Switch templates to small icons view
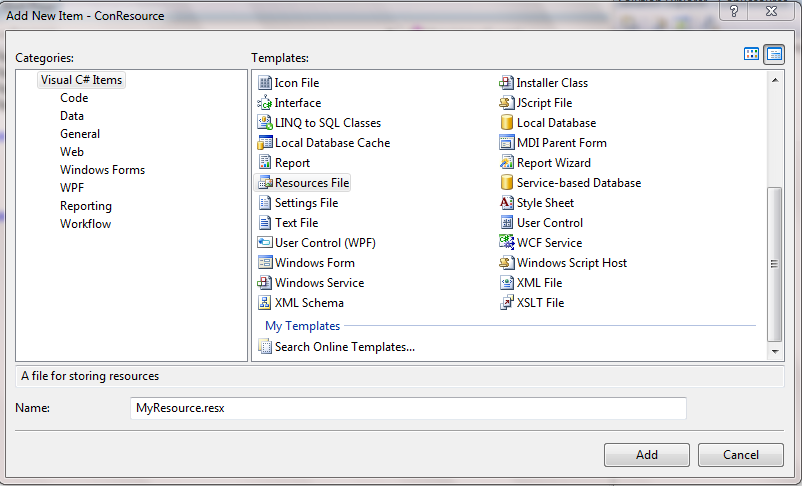 [x=774, y=54]
